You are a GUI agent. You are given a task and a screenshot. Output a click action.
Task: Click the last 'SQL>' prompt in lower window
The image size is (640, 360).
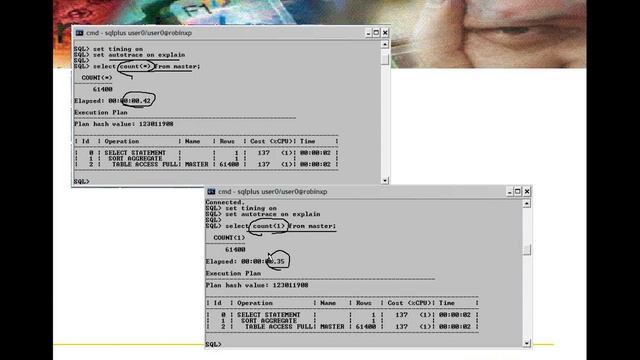(213, 344)
